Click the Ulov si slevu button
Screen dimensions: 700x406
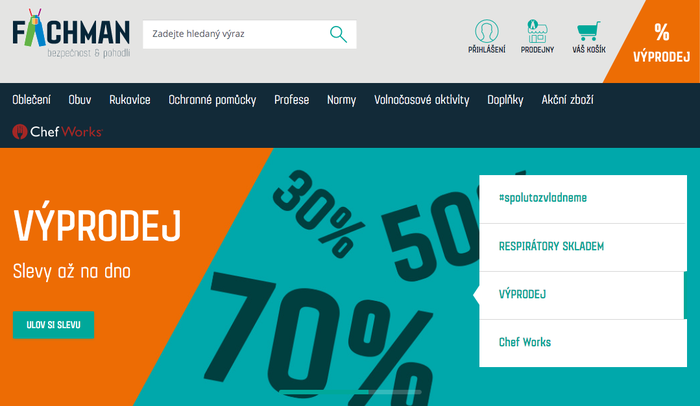point(54,325)
